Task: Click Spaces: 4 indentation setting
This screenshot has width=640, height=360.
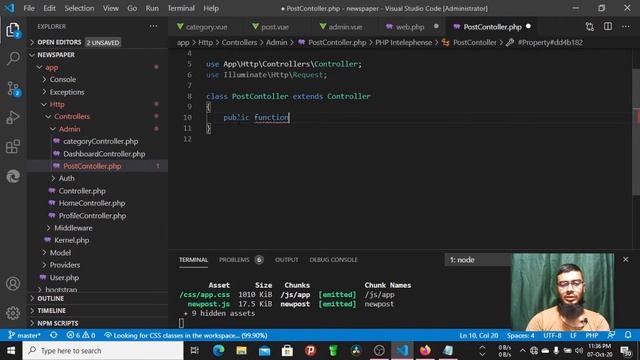Action: 520,336
